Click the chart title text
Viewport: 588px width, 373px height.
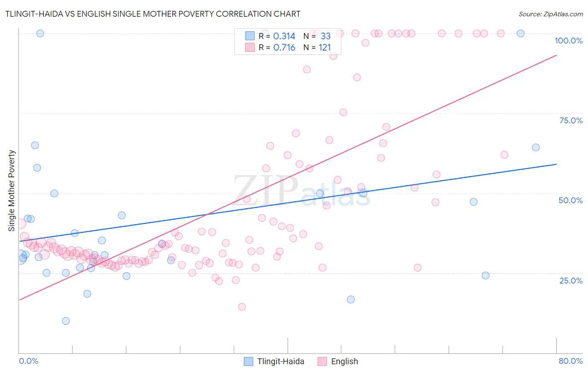[153, 14]
